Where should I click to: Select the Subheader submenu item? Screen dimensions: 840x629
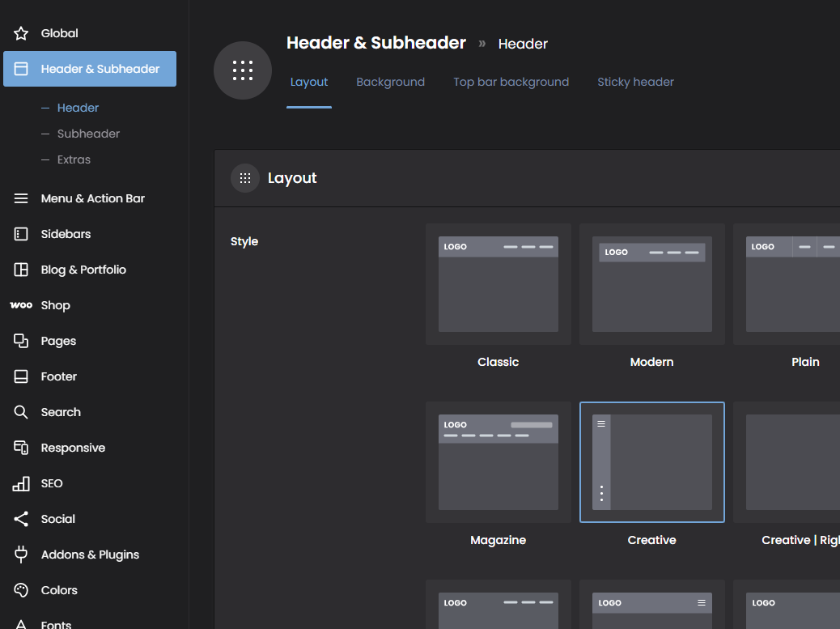point(88,134)
